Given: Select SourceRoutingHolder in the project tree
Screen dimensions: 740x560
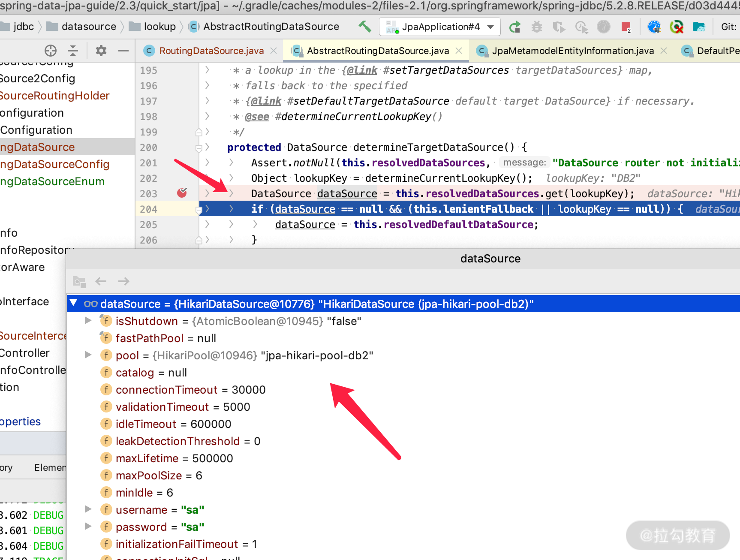Looking at the screenshot, I should [55, 96].
